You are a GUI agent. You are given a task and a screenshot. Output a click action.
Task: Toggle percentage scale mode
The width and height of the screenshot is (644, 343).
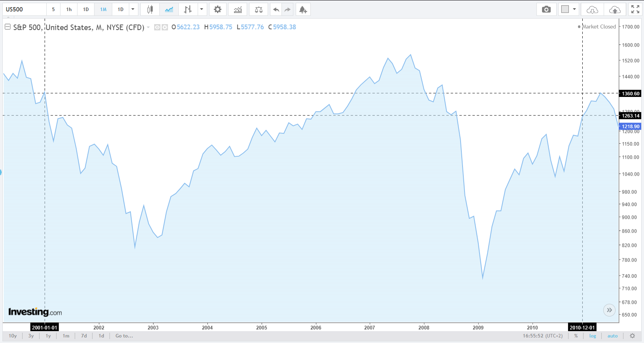click(x=576, y=336)
